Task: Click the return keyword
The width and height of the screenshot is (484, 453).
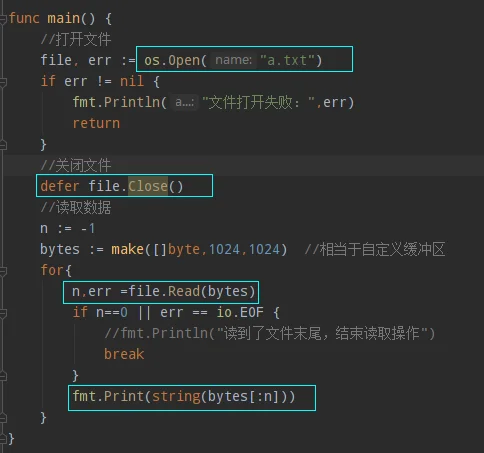Action: (x=96, y=124)
